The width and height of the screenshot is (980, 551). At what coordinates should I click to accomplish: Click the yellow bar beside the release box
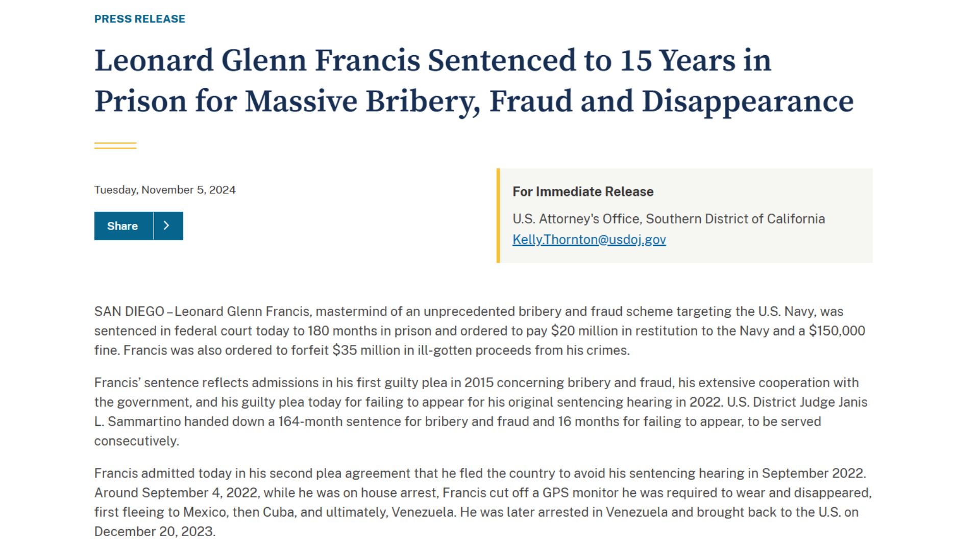coord(498,216)
